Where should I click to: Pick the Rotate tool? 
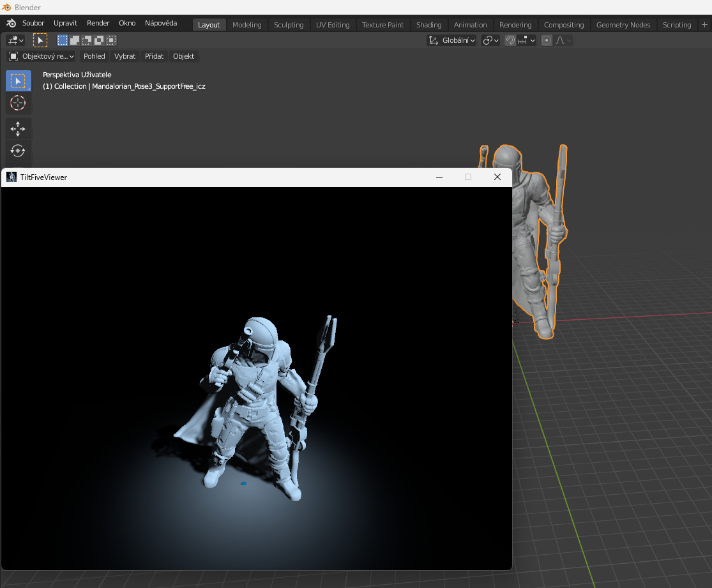pos(18,151)
